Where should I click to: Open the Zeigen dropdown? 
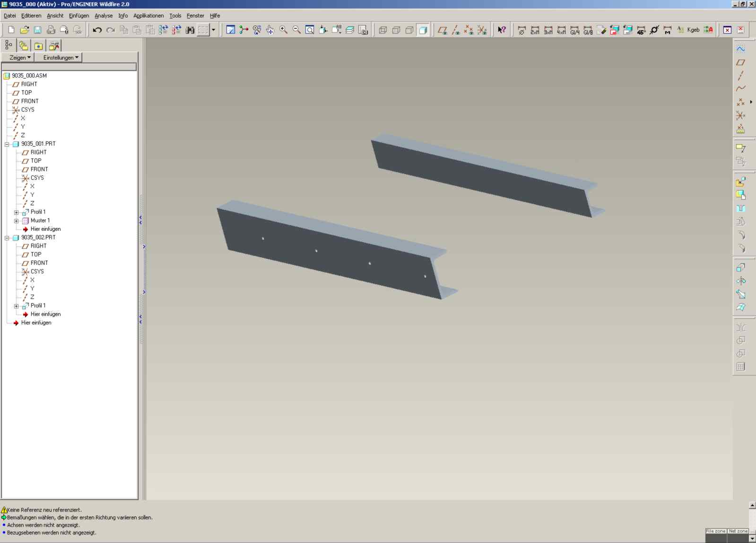coord(20,58)
